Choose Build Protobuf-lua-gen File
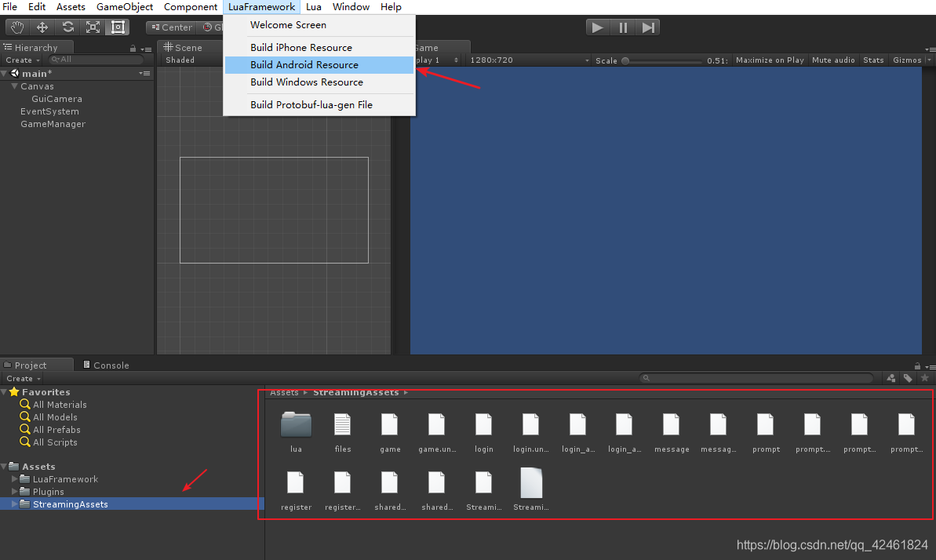936x560 pixels. pos(319,104)
